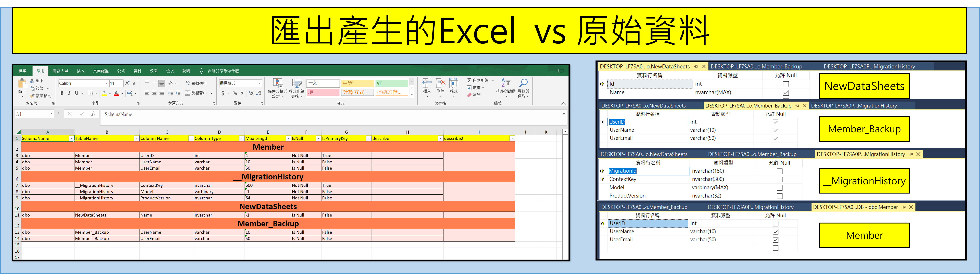Apply bold formatting in the ribbon

[62, 93]
